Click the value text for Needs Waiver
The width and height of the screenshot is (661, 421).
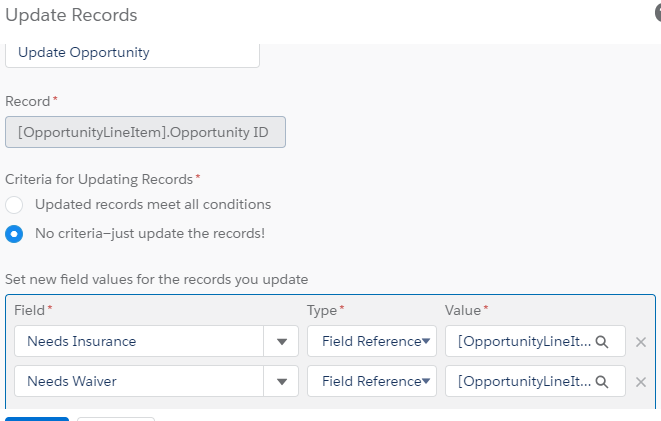click(522, 381)
